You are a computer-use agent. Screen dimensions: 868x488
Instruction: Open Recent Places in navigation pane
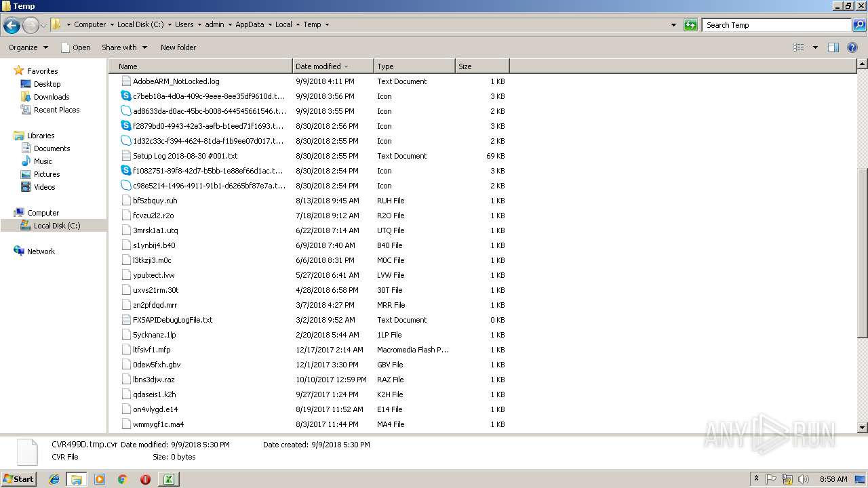(x=56, y=110)
